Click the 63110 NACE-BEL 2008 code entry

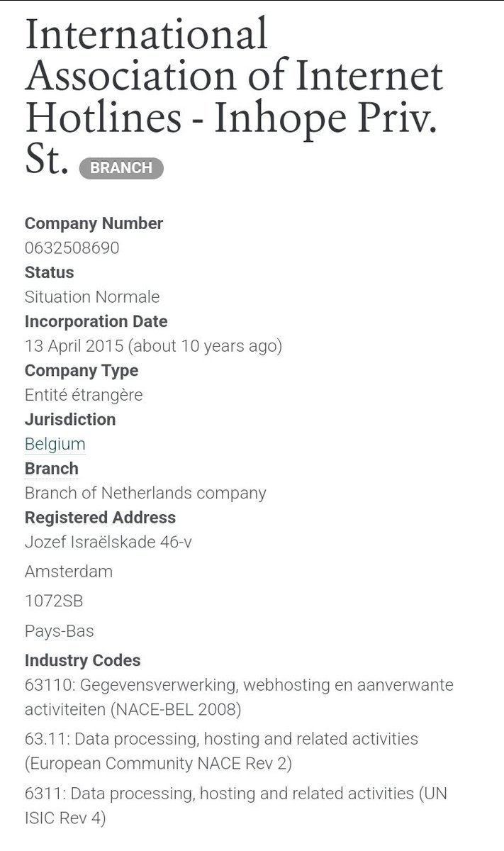pyautogui.click(x=238, y=698)
